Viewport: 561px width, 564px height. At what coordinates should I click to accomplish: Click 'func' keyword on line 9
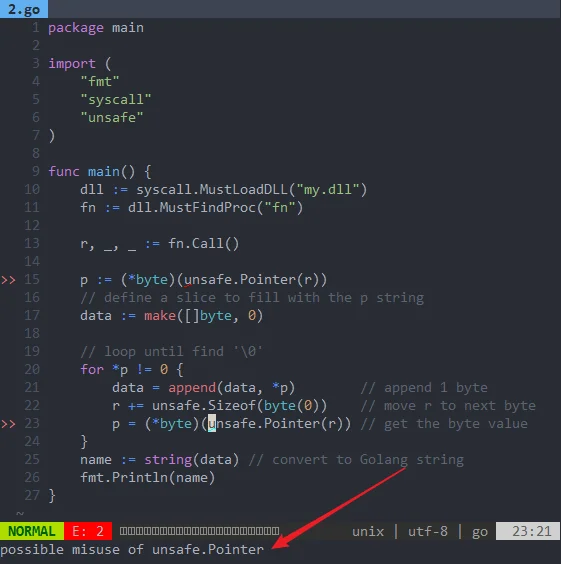coord(64,171)
